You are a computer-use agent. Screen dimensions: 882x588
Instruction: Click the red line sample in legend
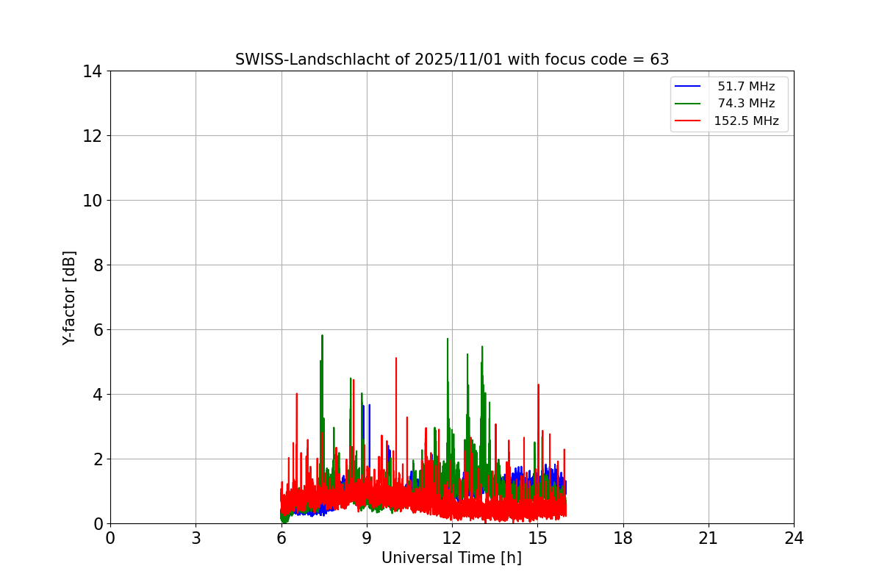(687, 121)
